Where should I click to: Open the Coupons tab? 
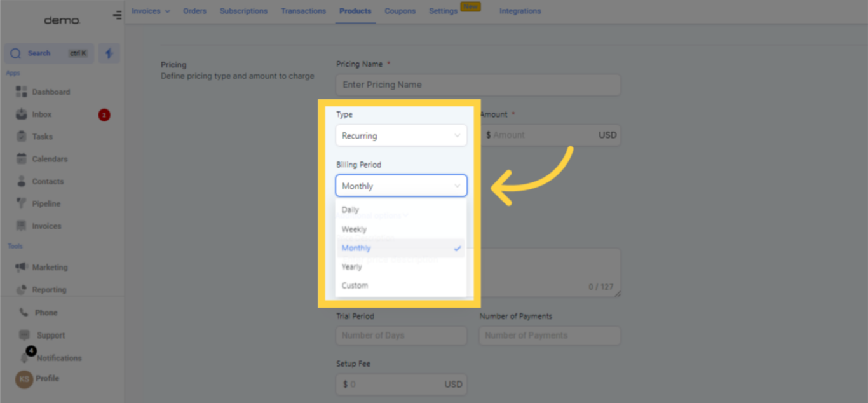(400, 11)
